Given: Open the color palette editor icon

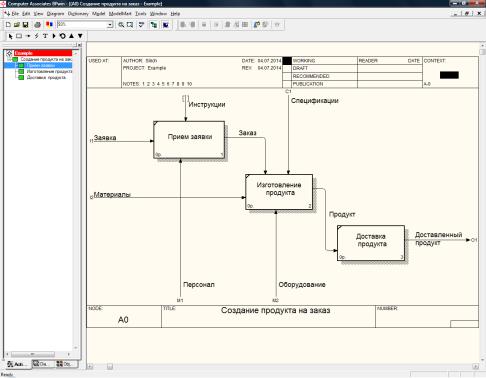Looking at the screenshot, I should (49, 25).
